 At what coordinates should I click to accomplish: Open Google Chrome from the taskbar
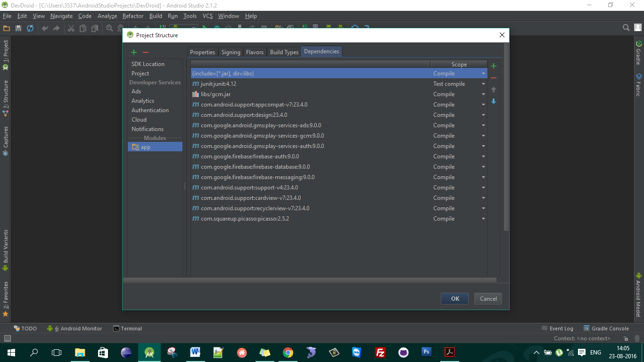click(x=288, y=352)
